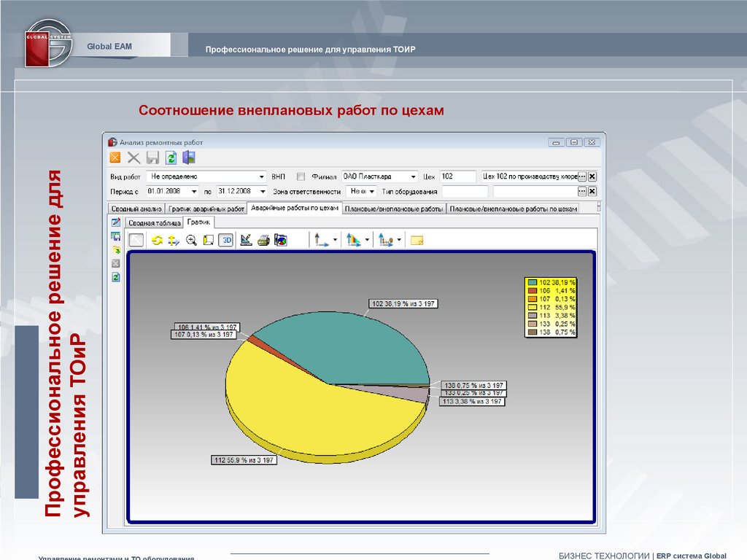Screen dimensions: 747x560
Task: Click the orange close-form toolbar icon
Action: coord(115,157)
